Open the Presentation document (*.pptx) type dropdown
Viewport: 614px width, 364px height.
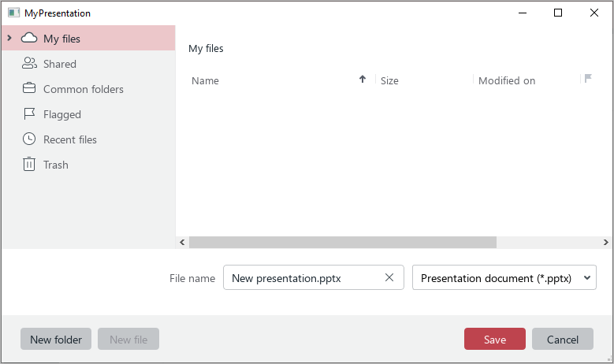504,277
